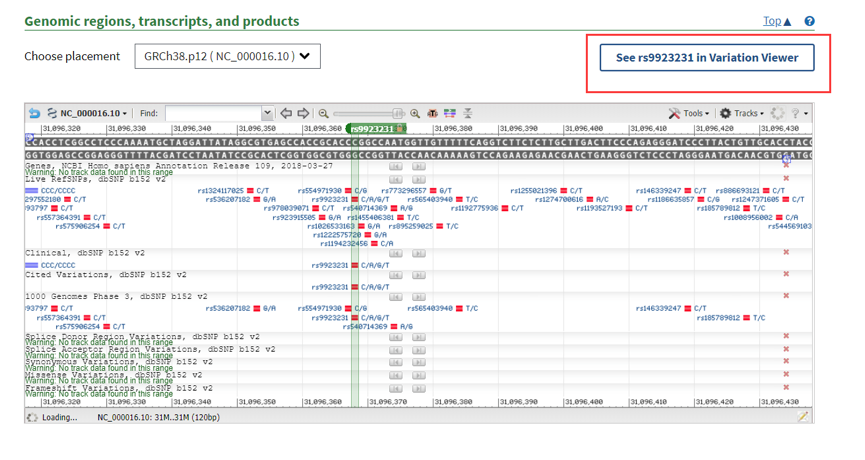Close the Frameshift Variations track

(x=786, y=387)
